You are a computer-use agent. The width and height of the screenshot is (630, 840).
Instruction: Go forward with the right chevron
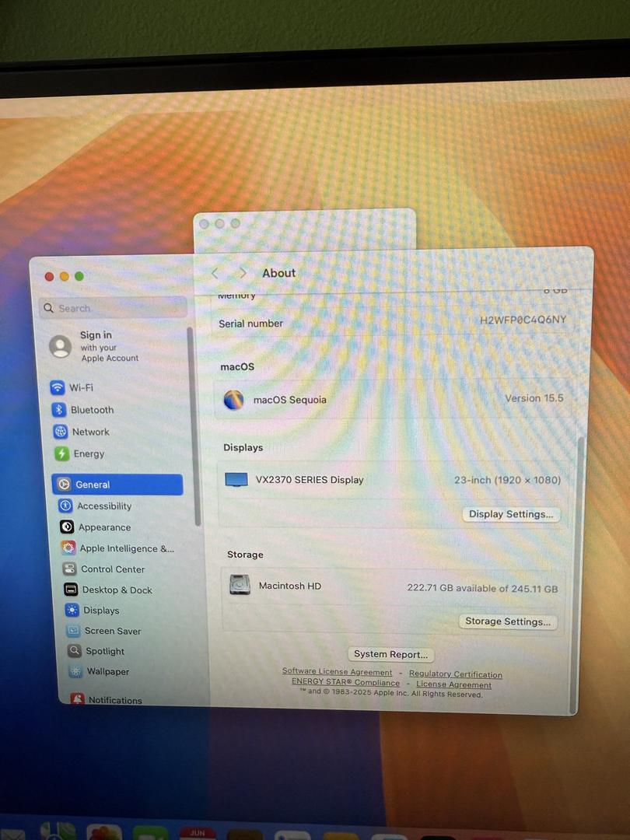point(243,273)
